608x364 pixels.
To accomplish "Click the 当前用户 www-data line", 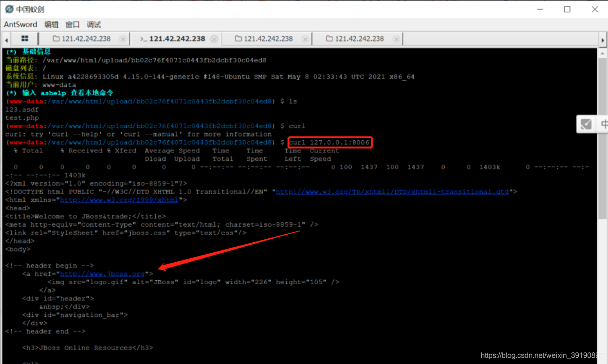I will click(x=41, y=85).
